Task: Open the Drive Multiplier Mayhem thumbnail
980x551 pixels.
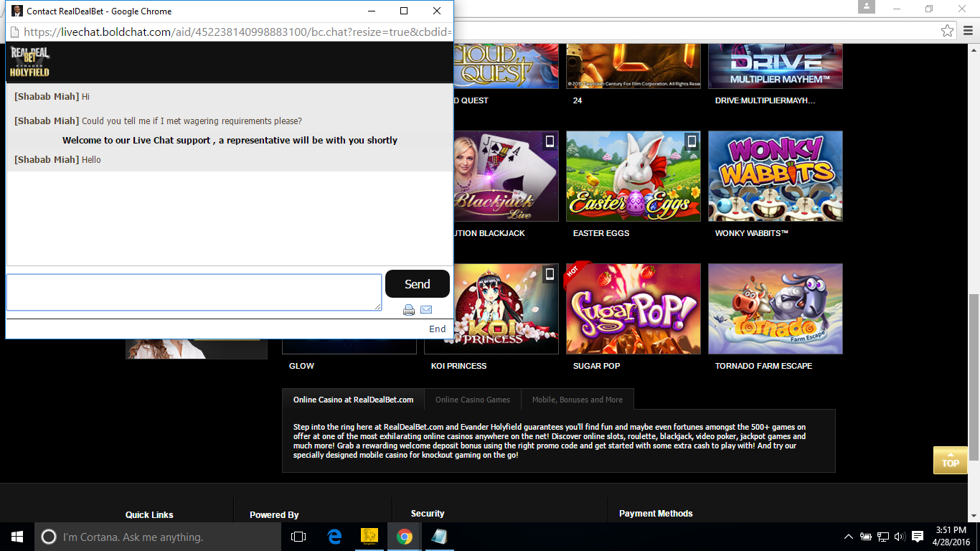Action: click(776, 65)
